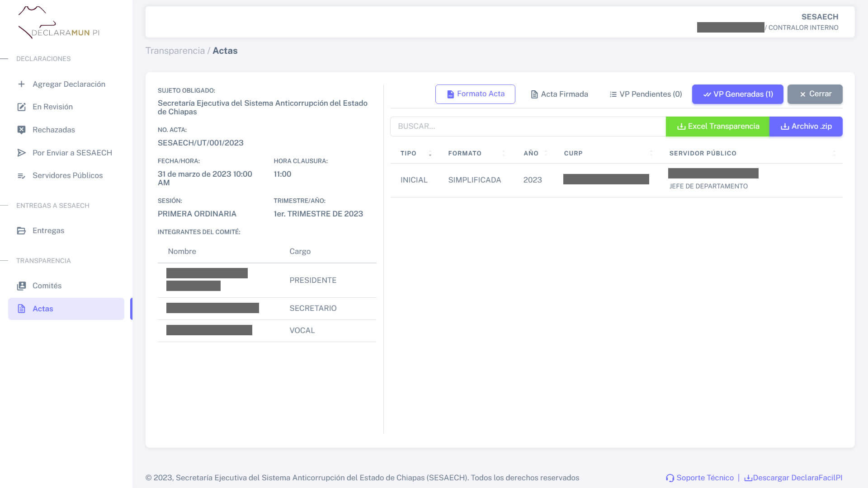Show VP Pendientes (0) list
Screen dimensions: 868x488
click(646, 94)
